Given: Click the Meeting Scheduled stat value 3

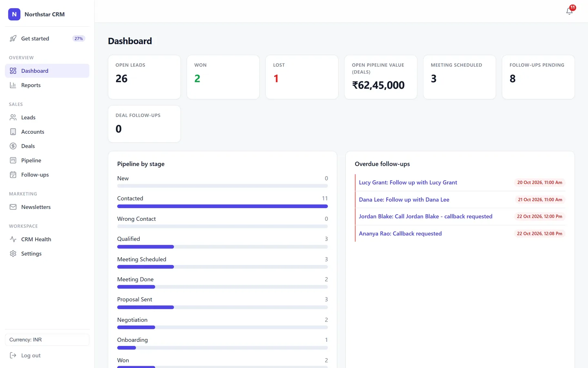Looking at the screenshot, I should coord(434,79).
